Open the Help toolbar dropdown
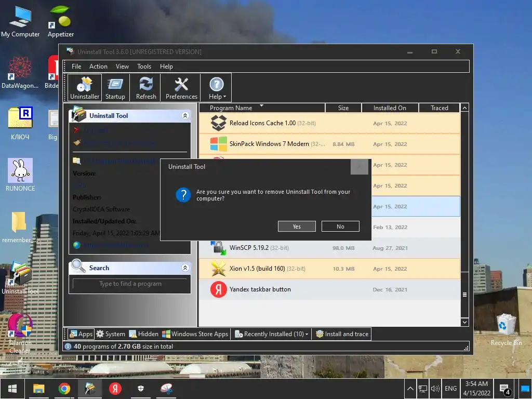Image resolution: width=532 pixels, height=399 pixels. click(x=217, y=87)
